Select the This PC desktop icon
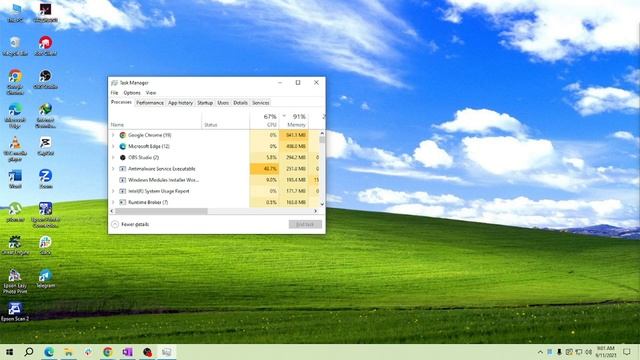This screenshot has width=640, height=360. (x=15, y=12)
